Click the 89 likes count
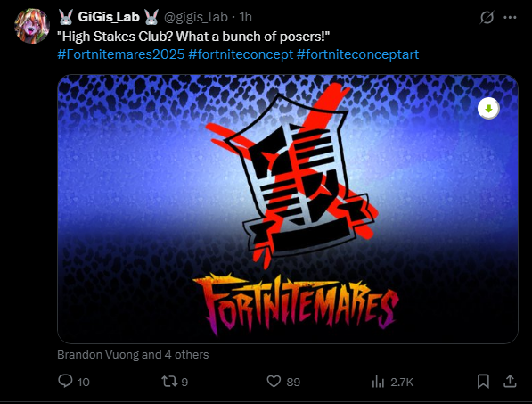 pos(293,382)
